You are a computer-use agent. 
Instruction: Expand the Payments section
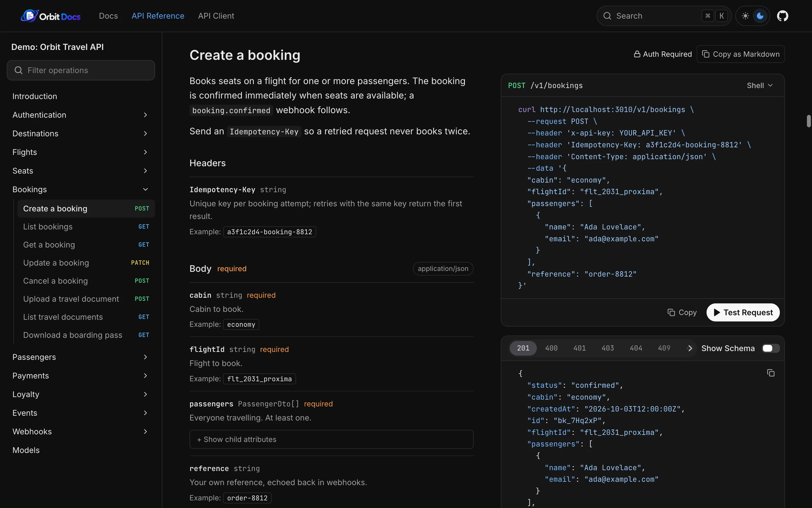81,376
